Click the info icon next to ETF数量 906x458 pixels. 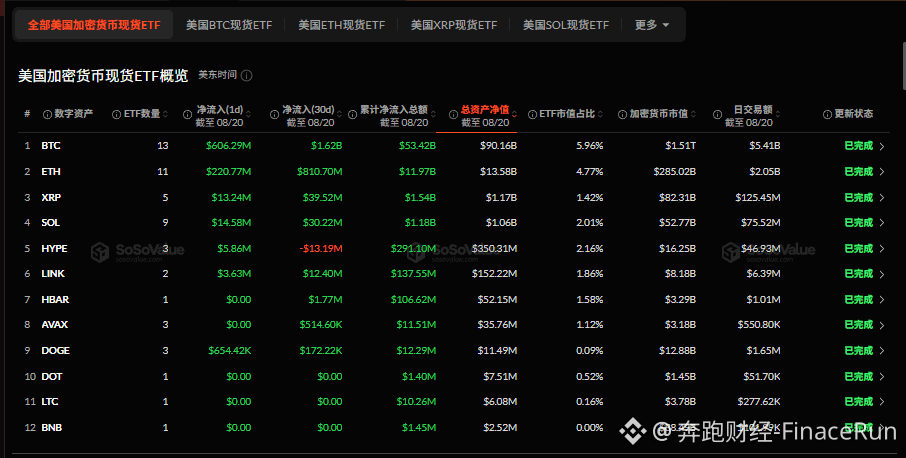coord(117,114)
